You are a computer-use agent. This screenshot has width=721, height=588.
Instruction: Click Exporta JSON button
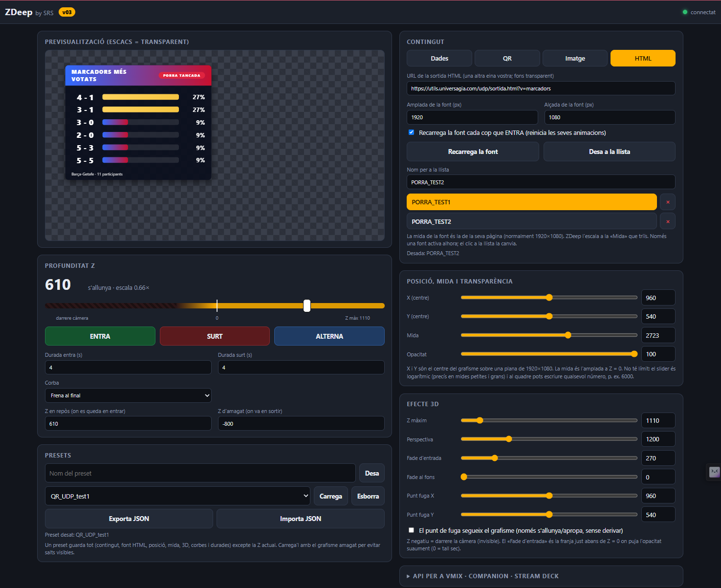[129, 519]
